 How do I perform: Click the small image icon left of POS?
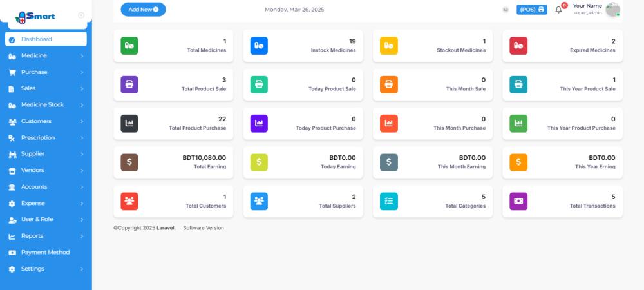point(506,10)
